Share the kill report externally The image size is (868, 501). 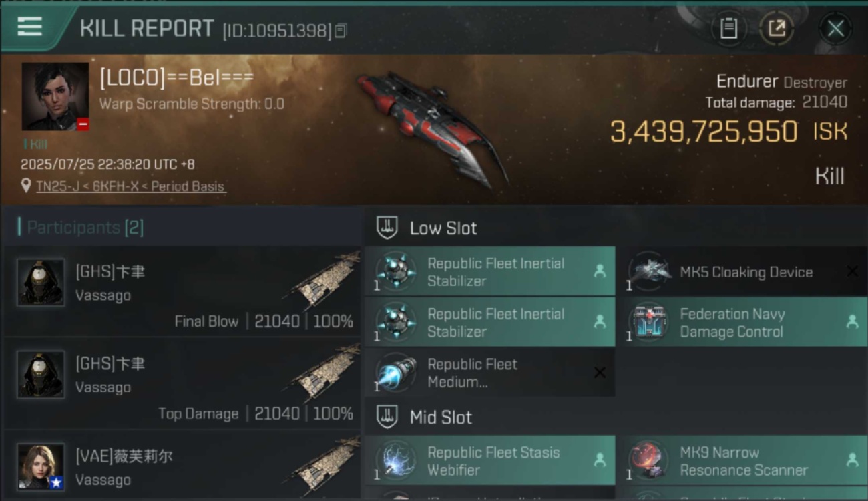(x=777, y=28)
